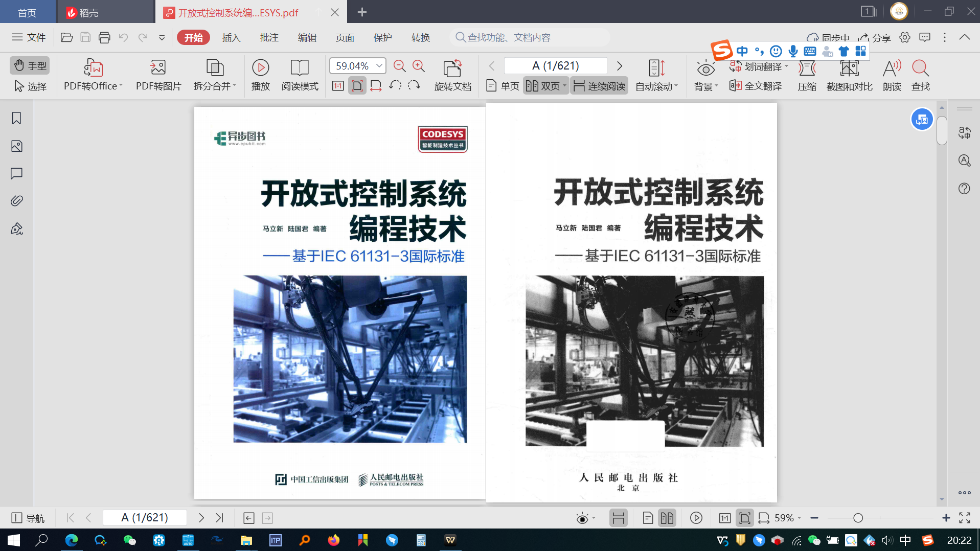Screen dimensions: 980x551
Task: Toggle 双页 double page view
Action: (546, 86)
